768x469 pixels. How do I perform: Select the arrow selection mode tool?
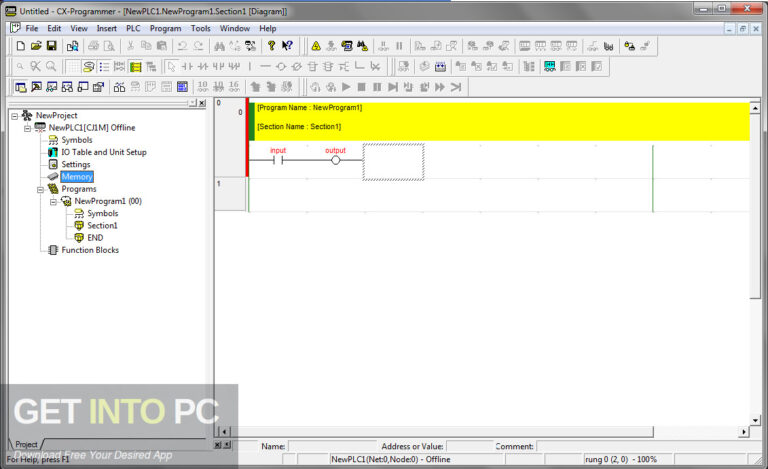171,67
